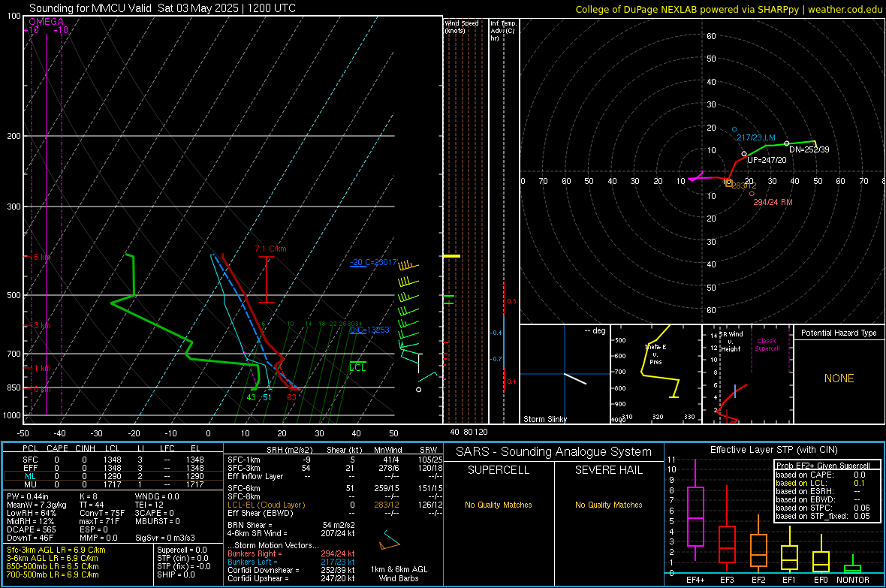
Task: Click the sounding title for MMCU
Action: [162, 8]
